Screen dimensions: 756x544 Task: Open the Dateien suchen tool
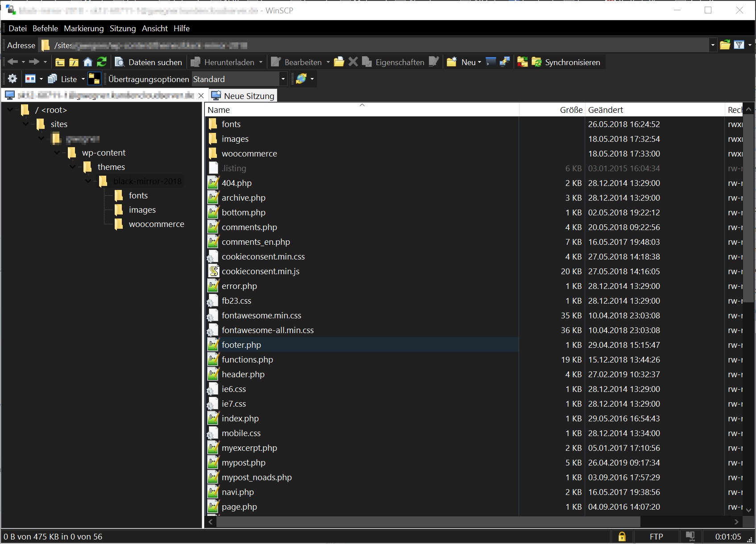pos(149,62)
